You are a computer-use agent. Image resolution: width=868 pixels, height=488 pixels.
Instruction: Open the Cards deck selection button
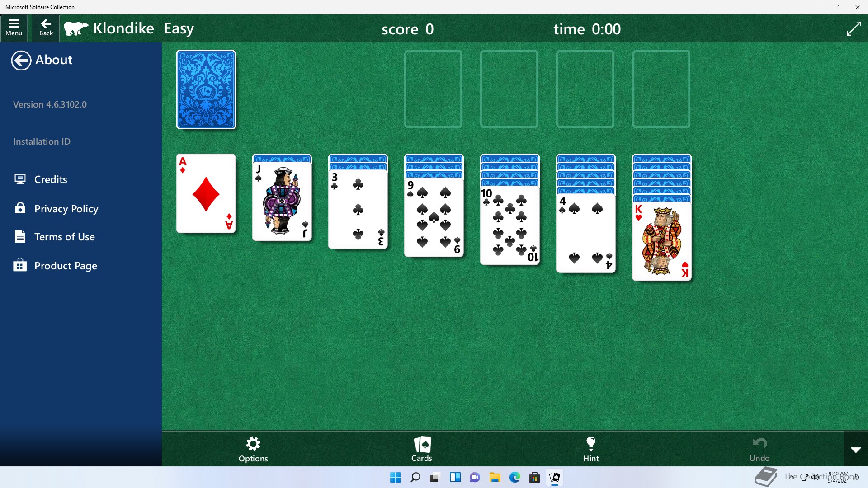pos(422,449)
